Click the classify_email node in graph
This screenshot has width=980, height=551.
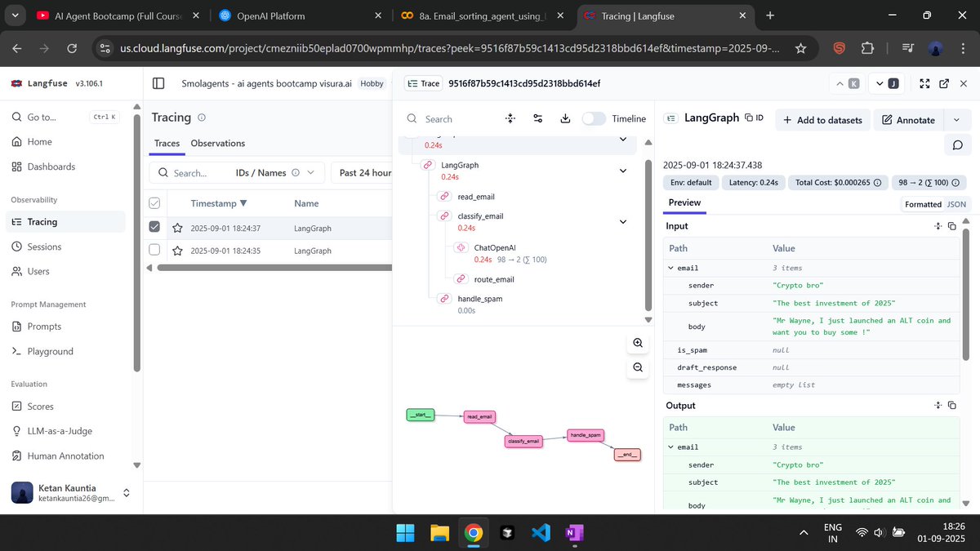523,441
